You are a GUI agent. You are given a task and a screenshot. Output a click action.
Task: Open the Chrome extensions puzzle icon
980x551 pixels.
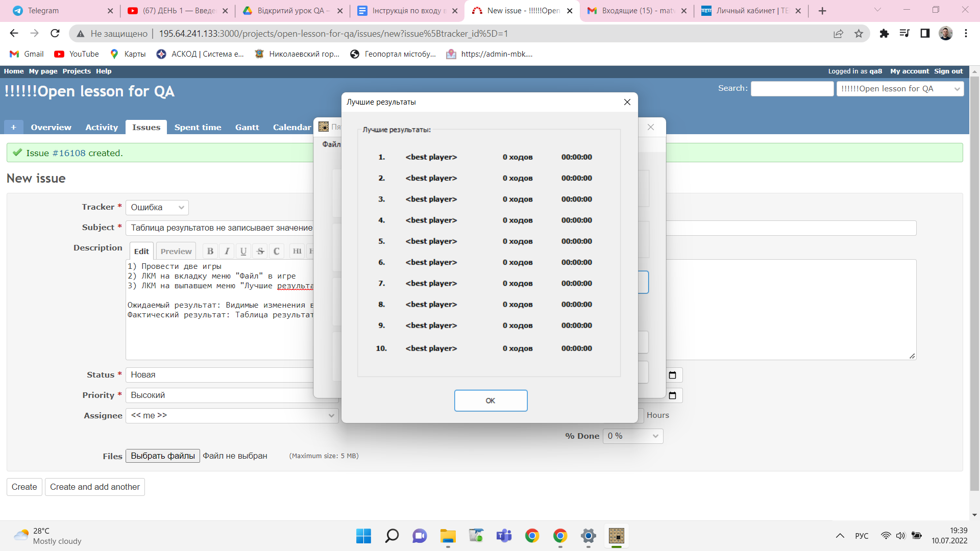884,34
